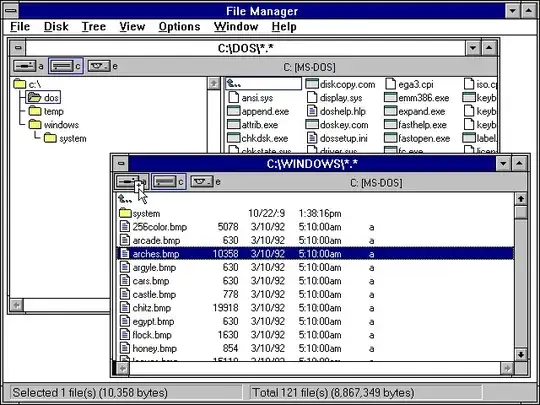This screenshot has width=540, height=405.
Task: Select the chitz.bmp file icon
Action: pos(124,308)
